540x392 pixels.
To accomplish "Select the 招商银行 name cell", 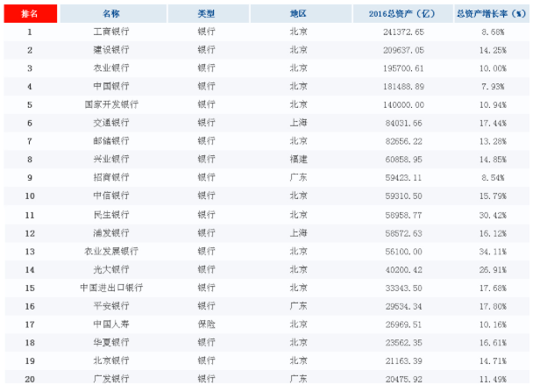I will [111, 178].
